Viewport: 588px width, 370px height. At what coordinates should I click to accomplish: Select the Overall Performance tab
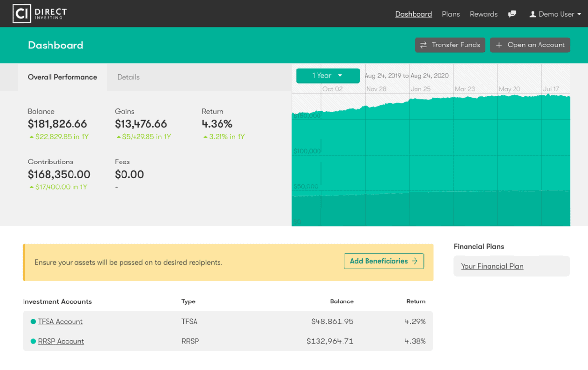(62, 77)
